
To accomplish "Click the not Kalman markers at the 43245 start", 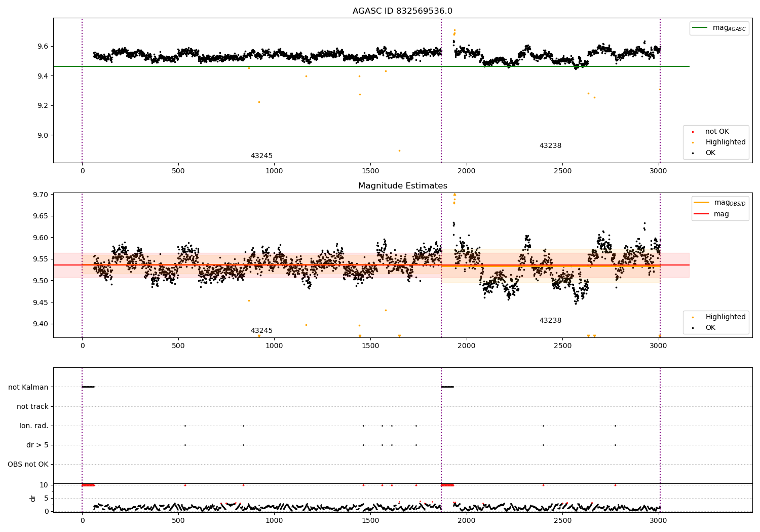I will pos(88,387).
